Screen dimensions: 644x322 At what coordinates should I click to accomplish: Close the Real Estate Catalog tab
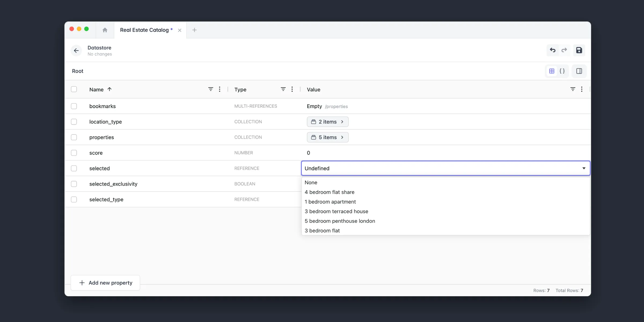click(180, 30)
